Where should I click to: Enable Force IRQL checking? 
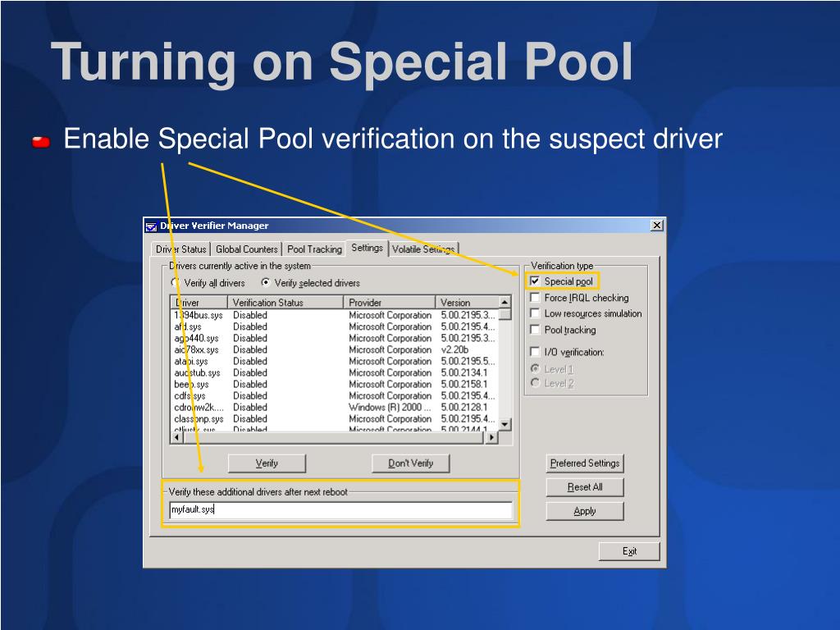pyautogui.click(x=535, y=297)
